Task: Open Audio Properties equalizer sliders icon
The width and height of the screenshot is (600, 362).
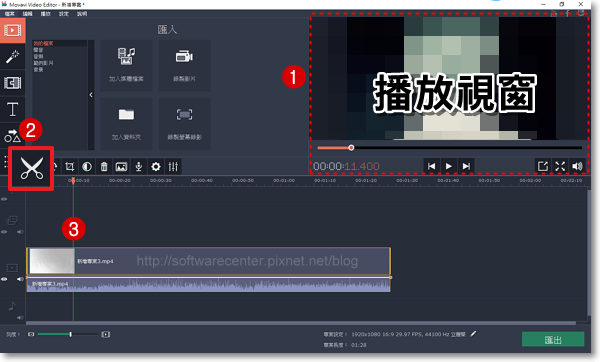Action: click(173, 166)
